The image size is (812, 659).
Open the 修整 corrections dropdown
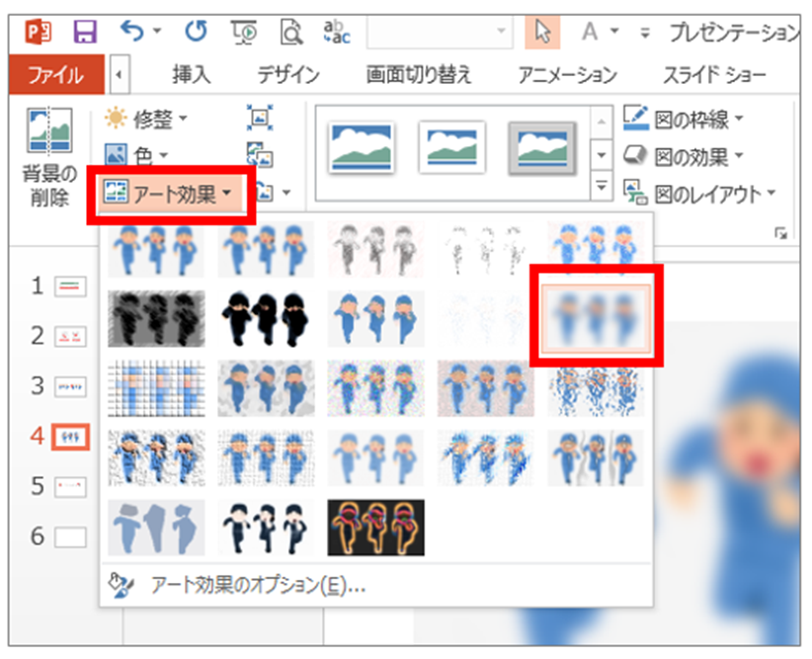click(x=146, y=120)
